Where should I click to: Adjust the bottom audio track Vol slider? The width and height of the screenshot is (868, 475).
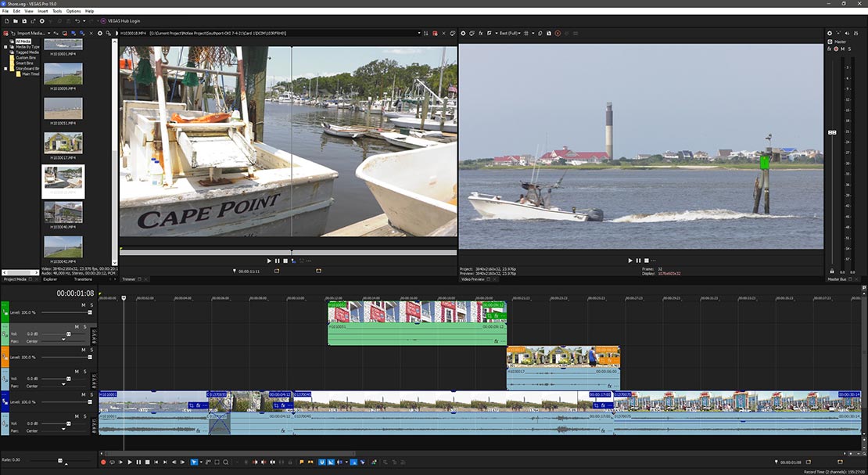pos(69,423)
